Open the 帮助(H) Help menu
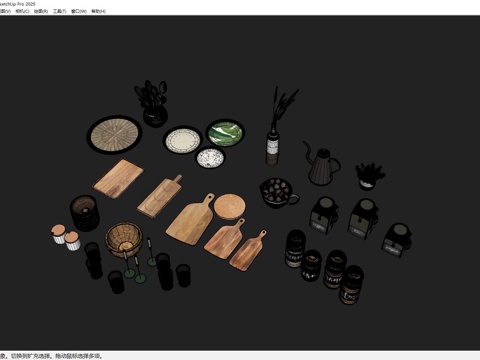This screenshot has width=480, height=360. pyautogui.click(x=98, y=11)
